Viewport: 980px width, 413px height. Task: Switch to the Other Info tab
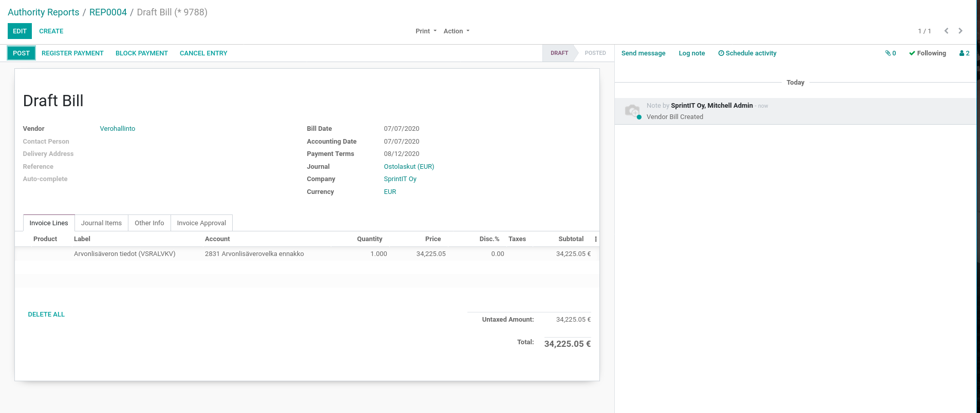(149, 223)
